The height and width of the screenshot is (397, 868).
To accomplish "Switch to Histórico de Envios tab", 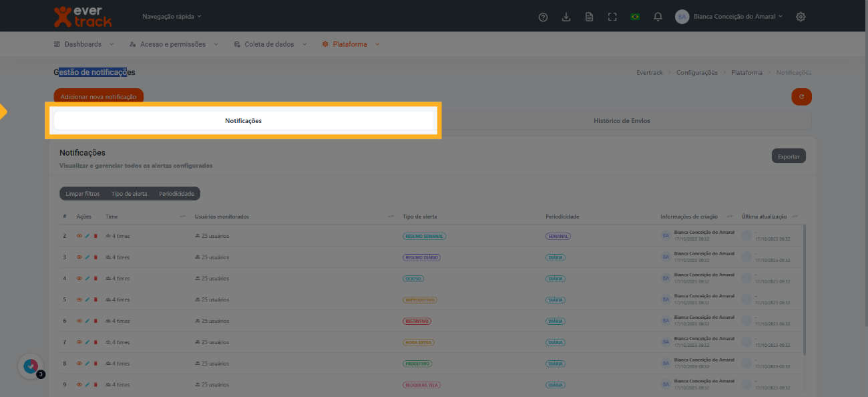I will click(x=622, y=121).
